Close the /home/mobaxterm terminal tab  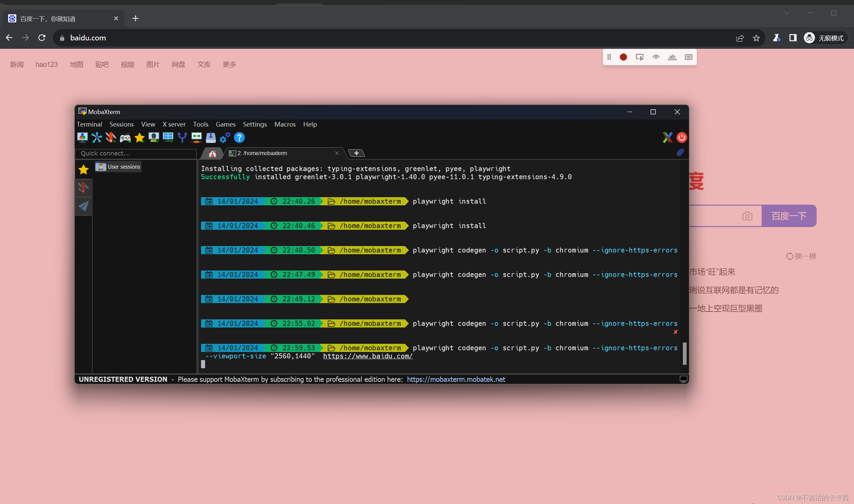pyautogui.click(x=337, y=153)
